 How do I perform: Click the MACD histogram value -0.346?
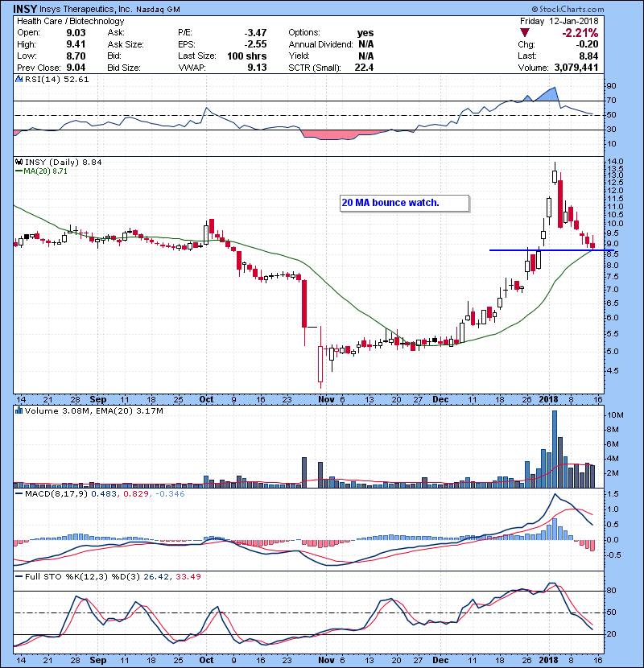[170, 493]
